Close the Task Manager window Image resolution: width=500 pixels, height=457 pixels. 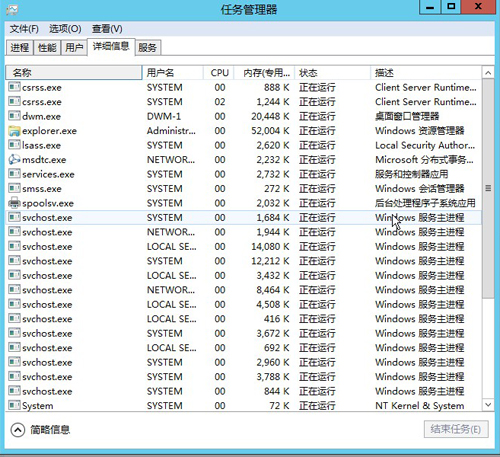pyautogui.click(x=478, y=7)
